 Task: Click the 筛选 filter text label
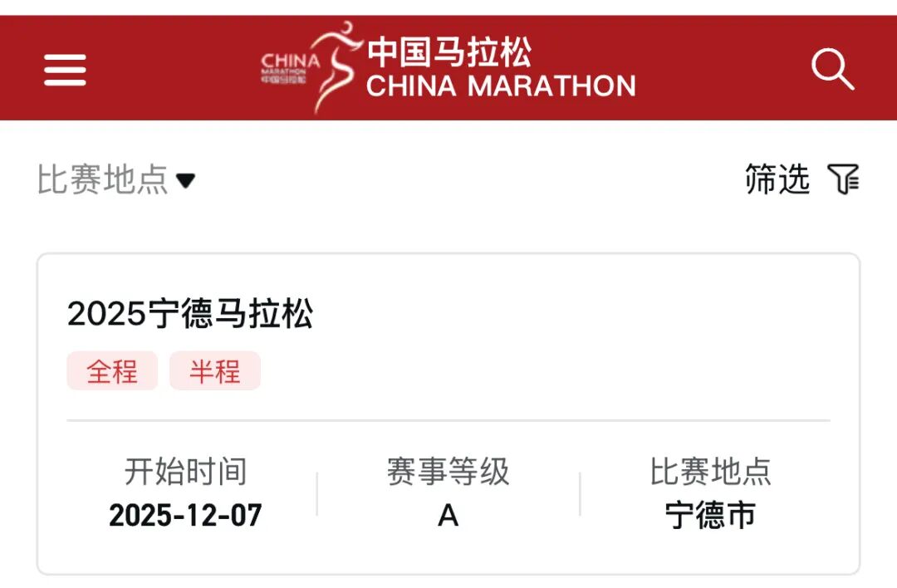[x=777, y=179]
